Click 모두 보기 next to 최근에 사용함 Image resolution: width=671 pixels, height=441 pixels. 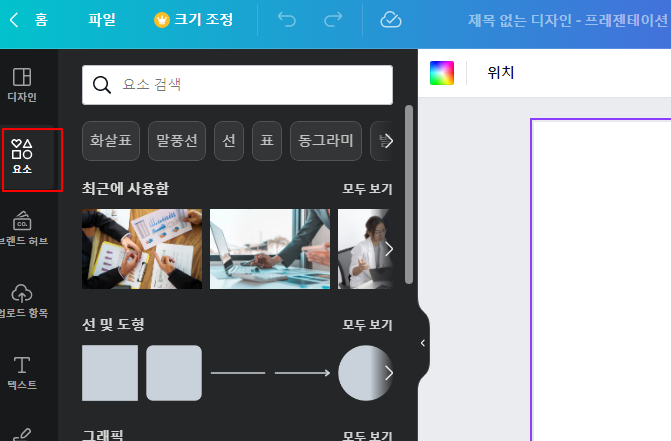point(367,189)
